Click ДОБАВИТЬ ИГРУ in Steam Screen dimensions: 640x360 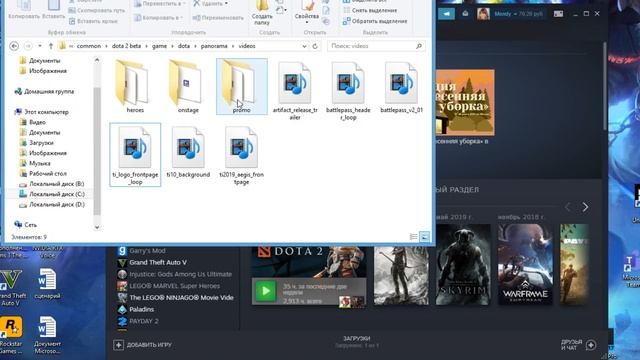143,345
